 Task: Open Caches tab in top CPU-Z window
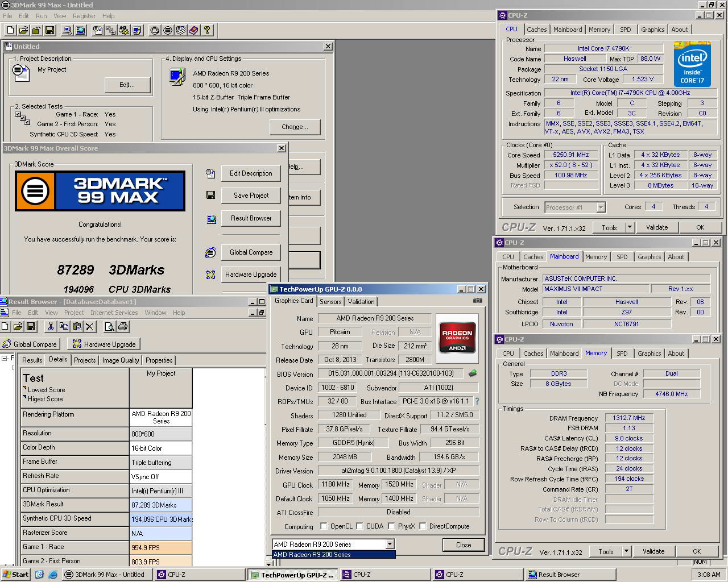tap(536, 30)
